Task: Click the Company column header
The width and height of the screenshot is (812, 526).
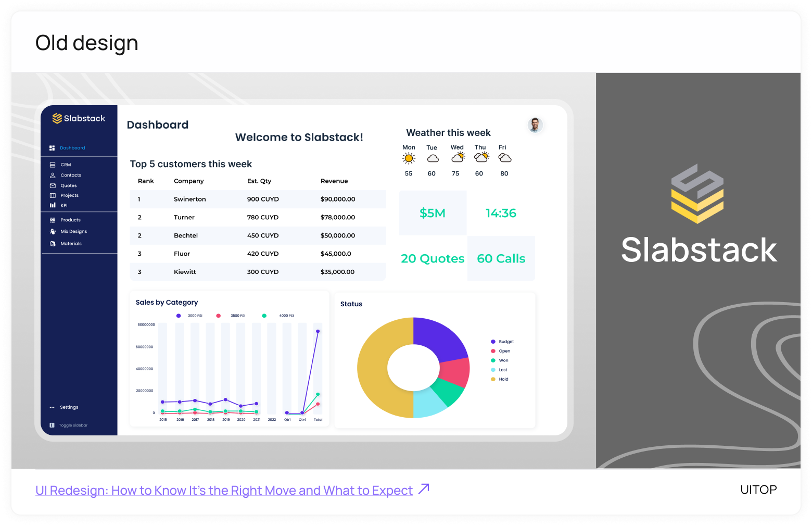Action: pos(189,181)
